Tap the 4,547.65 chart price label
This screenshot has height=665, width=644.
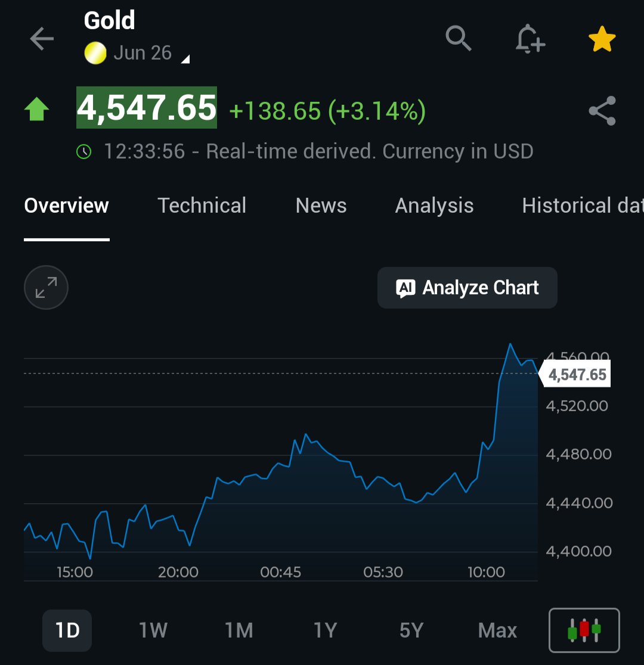(575, 374)
